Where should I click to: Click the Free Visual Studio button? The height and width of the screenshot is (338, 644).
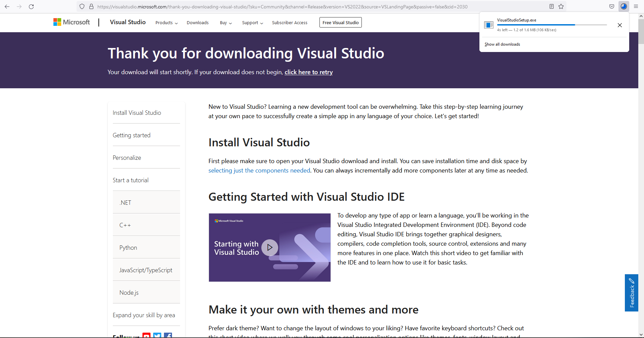[x=341, y=22]
